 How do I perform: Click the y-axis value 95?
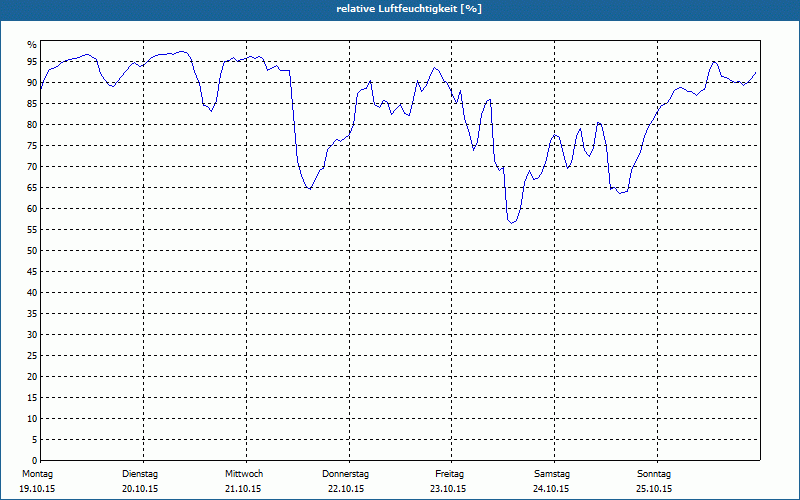[x=32, y=62]
